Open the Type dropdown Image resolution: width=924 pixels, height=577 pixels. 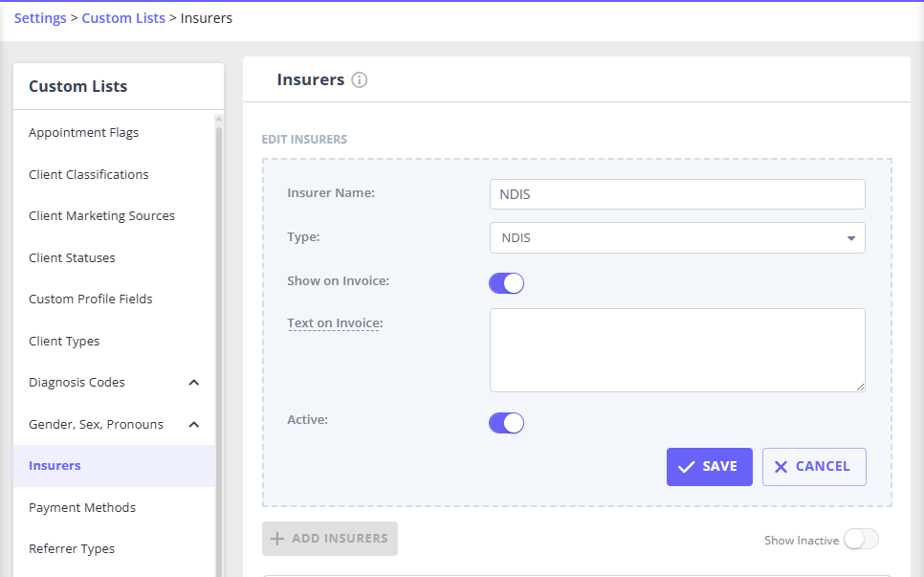pyautogui.click(x=676, y=238)
